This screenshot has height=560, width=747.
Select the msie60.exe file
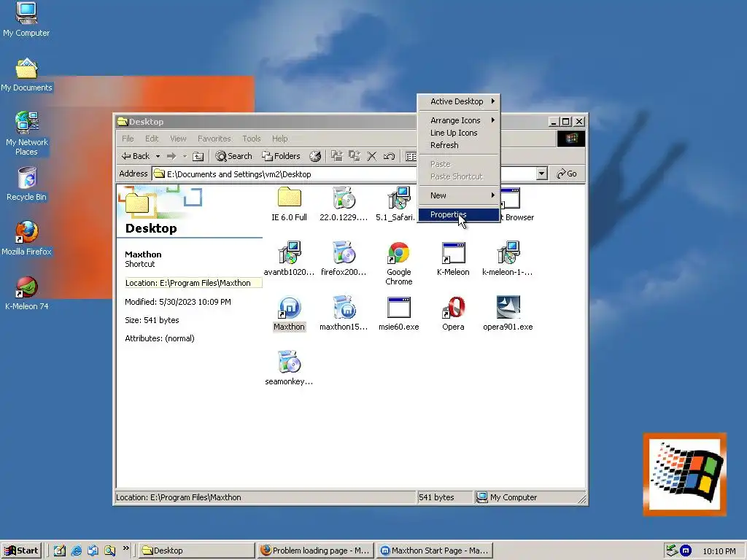point(399,314)
